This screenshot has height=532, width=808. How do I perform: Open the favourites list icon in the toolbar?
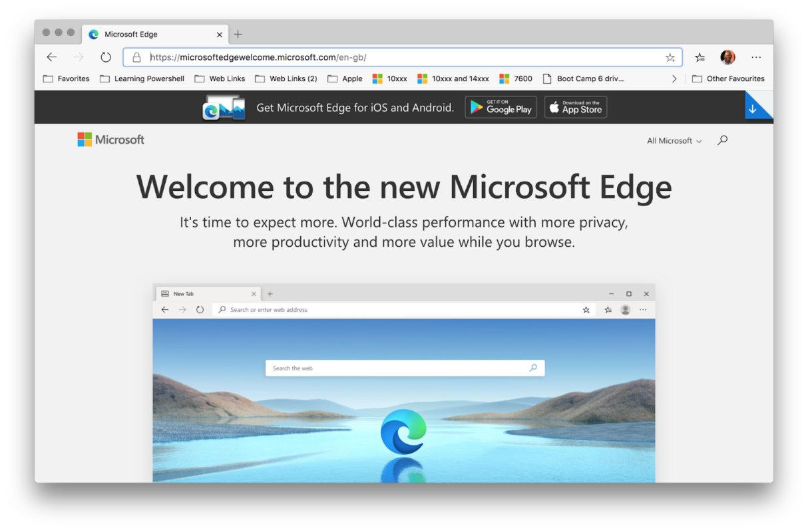[x=700, y=58]
